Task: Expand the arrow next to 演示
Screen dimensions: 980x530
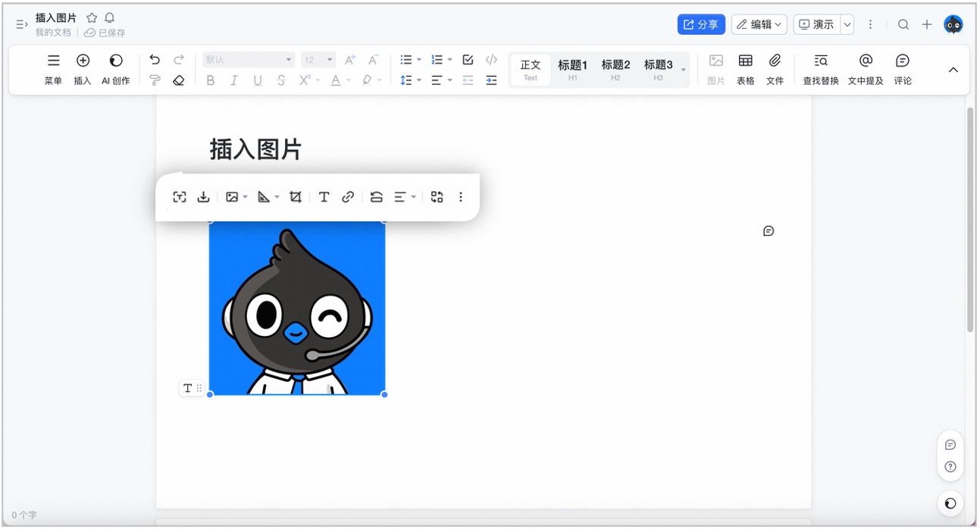Action: 847,24
